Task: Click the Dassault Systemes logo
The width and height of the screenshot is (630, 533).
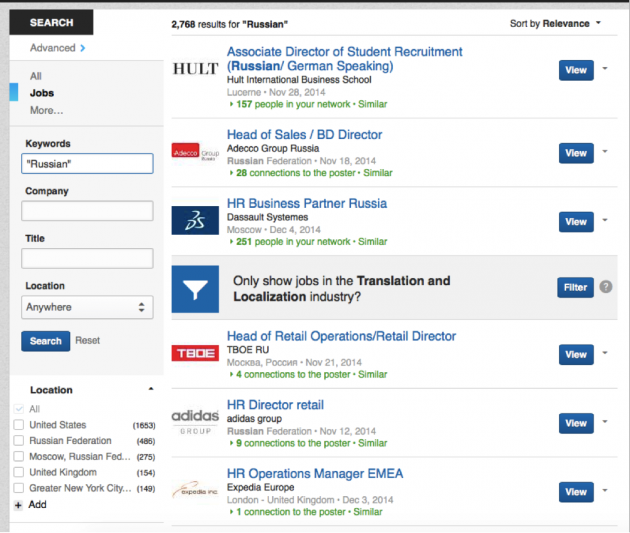Action: [195, 220]
